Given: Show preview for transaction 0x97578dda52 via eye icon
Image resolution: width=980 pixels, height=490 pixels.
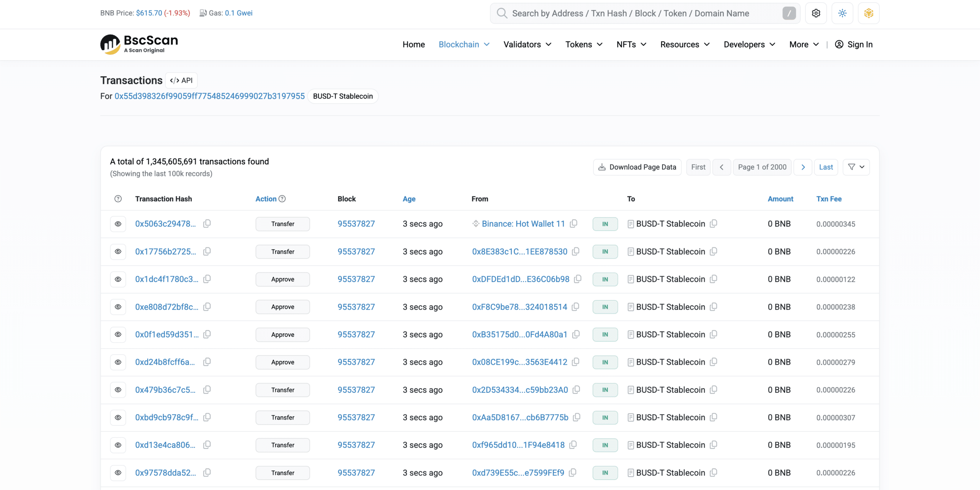Looking at the screenshot, I should click(118, 473).
